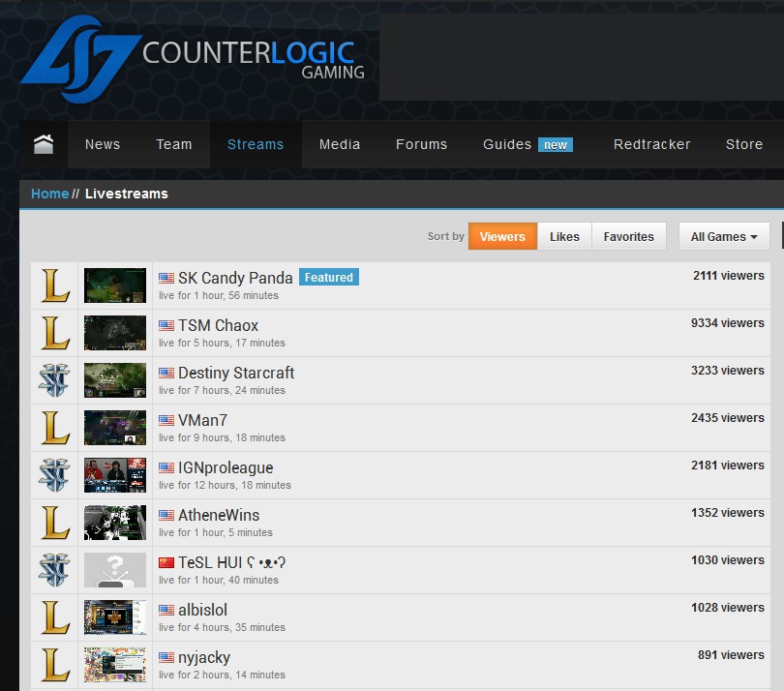Open TSM Chaox stream thumbnail
The image size is (784, 691).
point(115,333)
